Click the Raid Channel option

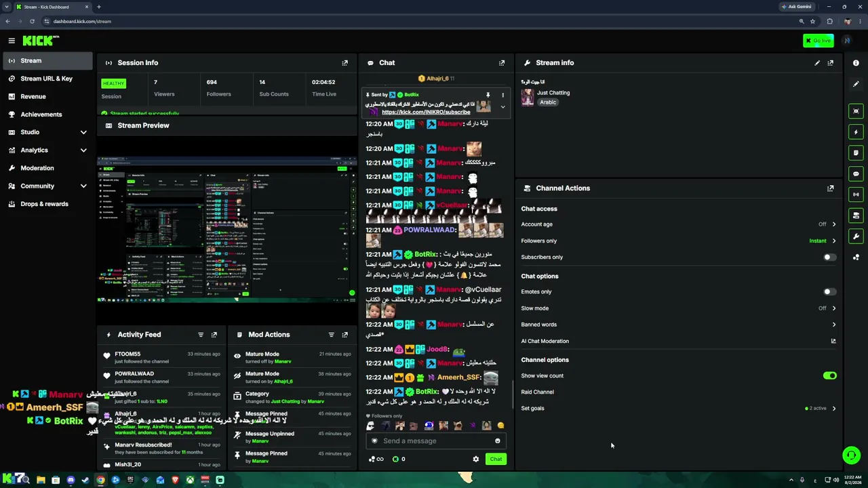point(538,392)
